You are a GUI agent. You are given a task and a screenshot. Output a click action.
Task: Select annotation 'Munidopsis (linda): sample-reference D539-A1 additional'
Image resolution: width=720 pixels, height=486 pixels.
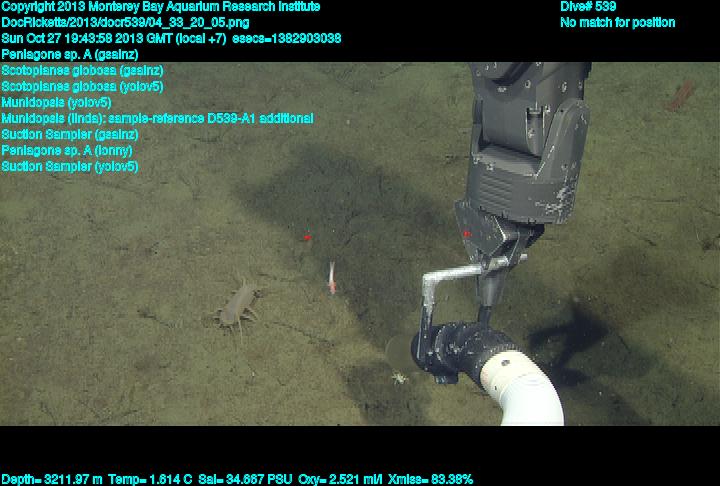coord(158,119)
